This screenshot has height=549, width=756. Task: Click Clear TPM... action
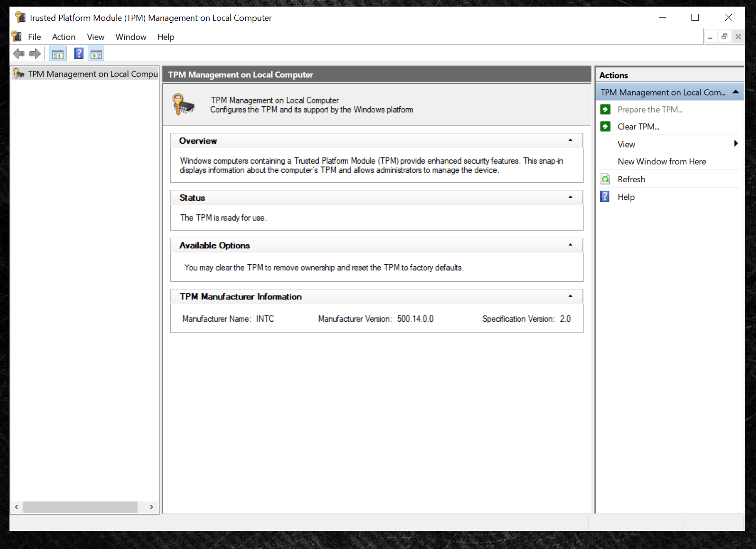(x=638, y=127)
